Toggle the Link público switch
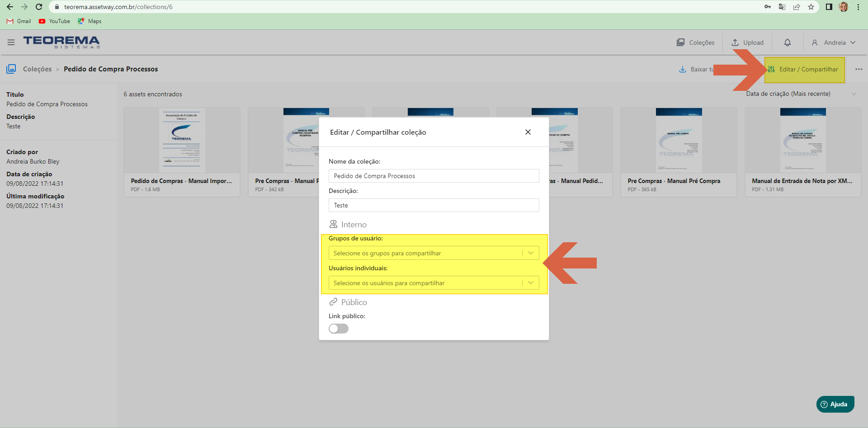 339,329
